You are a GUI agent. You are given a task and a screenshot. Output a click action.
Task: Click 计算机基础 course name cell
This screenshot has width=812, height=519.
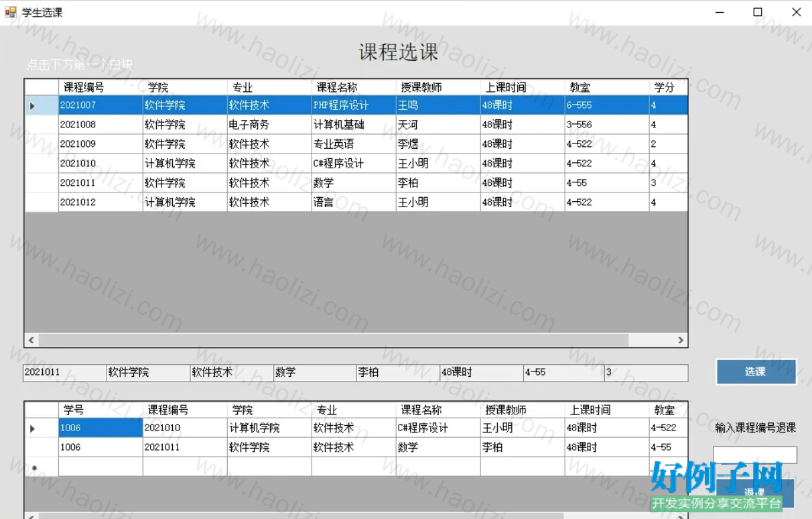pyautogui.click(x=354, y=125)
